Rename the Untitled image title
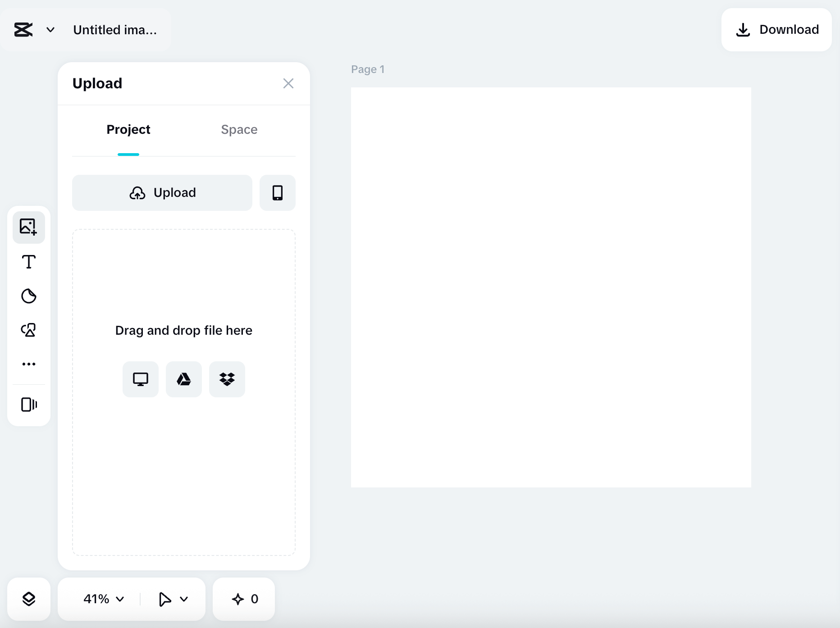 tap(115, 30)
